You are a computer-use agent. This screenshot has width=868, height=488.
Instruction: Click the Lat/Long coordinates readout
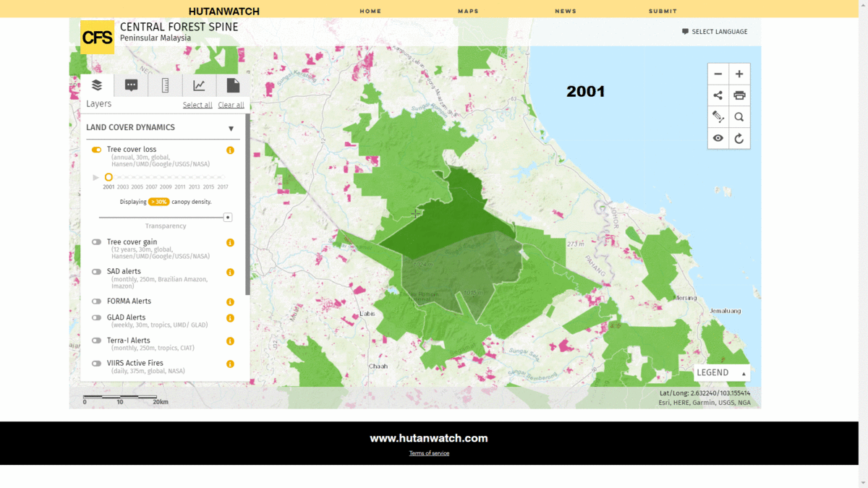click(705, 393)
